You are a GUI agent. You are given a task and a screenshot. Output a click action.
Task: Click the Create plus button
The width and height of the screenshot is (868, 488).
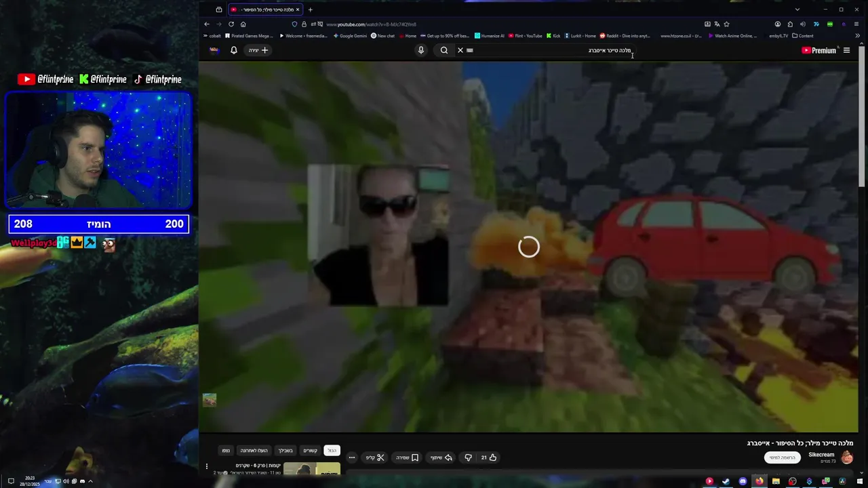pyautogui.click(x=258, y=50)
